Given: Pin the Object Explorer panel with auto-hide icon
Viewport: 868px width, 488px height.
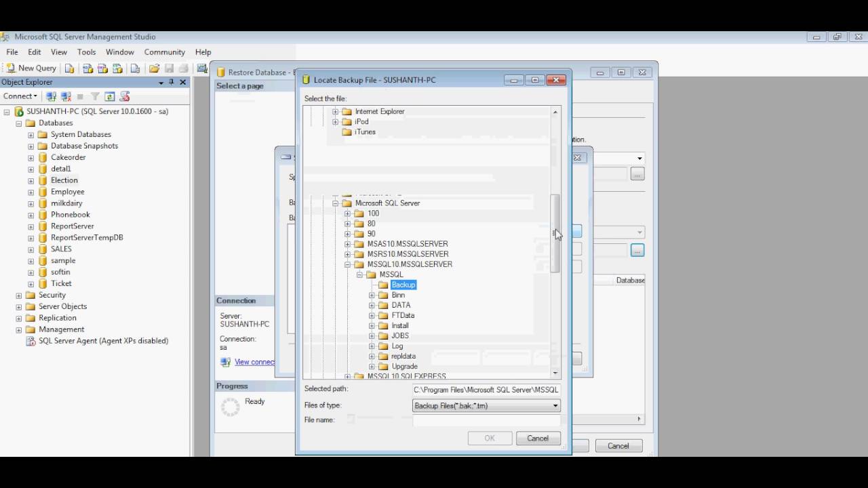Looking at the screenshot, I should (172, 82).
